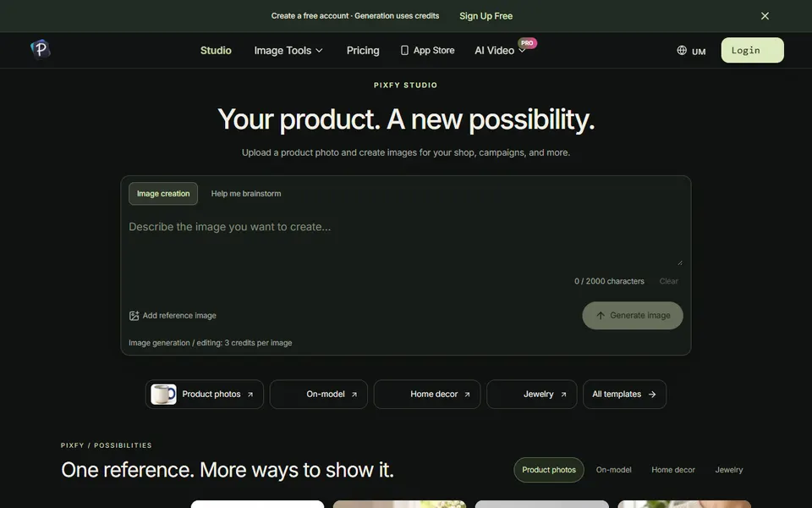Open the On-model template chip
Viewport: 812px width, 508px height.
click(319, 395)
